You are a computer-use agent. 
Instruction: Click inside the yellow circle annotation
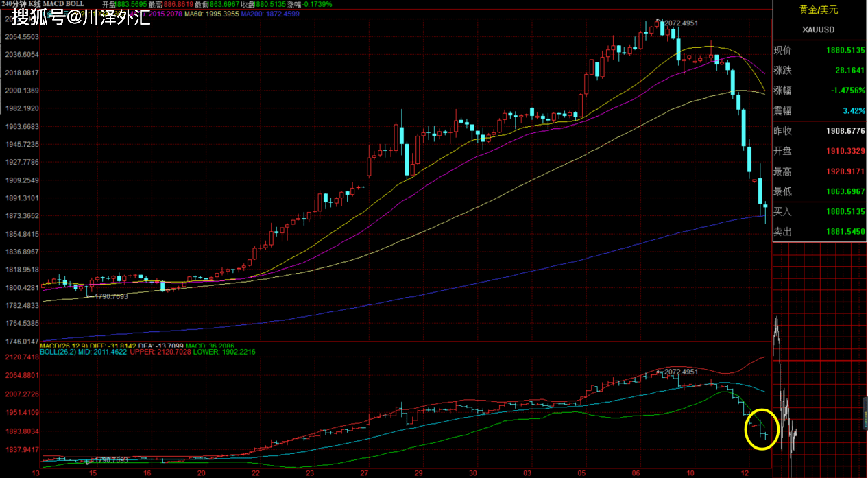(761, 429)
